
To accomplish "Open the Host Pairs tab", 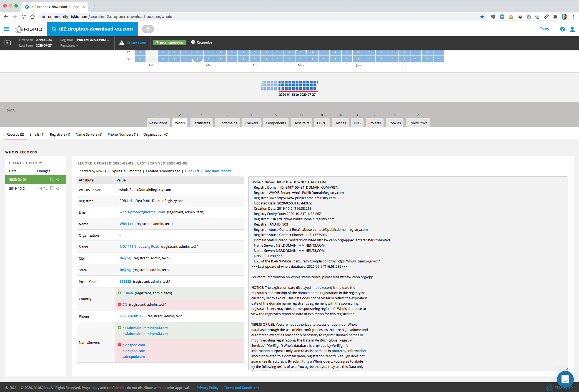I will pos(301,123).
